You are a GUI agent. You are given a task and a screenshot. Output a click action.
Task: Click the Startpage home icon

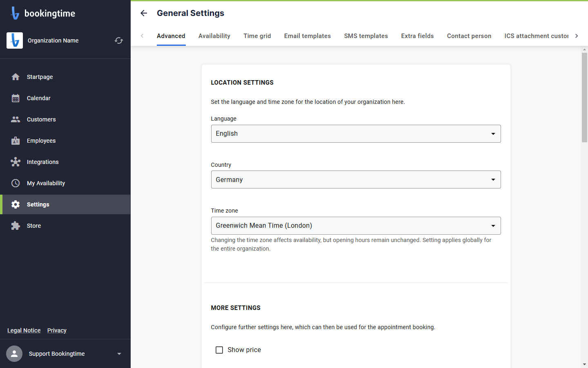point(16,77)
